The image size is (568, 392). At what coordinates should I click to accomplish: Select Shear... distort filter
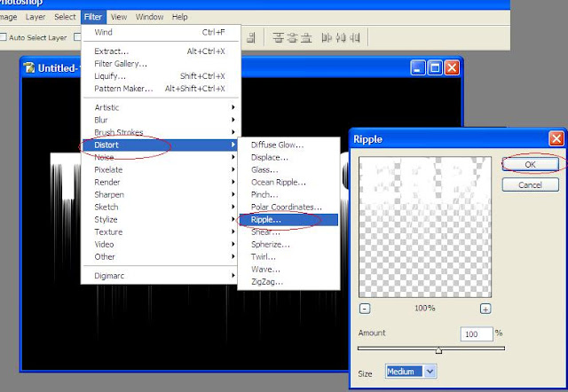tap(288, 232)
